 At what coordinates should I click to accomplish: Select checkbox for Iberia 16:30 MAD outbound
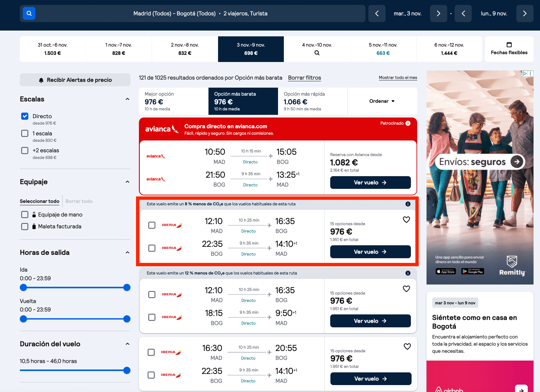click(x=151, y=352)
